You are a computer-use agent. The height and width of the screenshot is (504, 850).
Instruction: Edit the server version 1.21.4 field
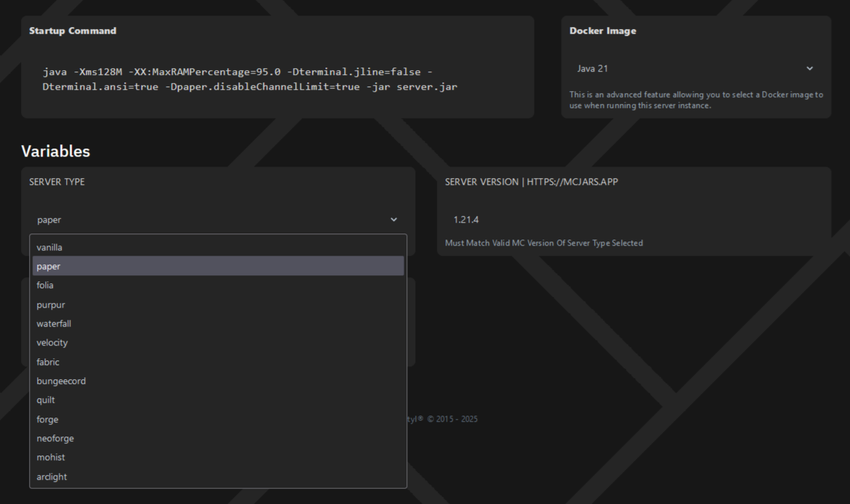pos(633,219)
